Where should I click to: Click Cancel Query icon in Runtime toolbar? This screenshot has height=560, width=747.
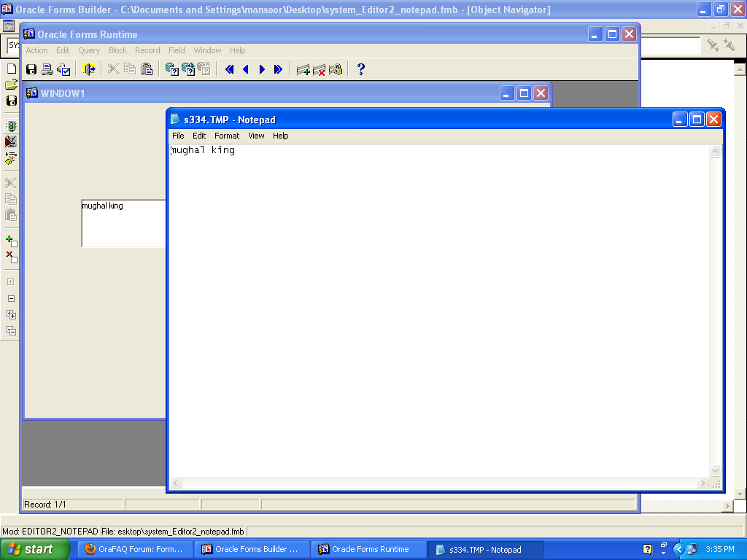pyautogui.click(x=204, y=69)
